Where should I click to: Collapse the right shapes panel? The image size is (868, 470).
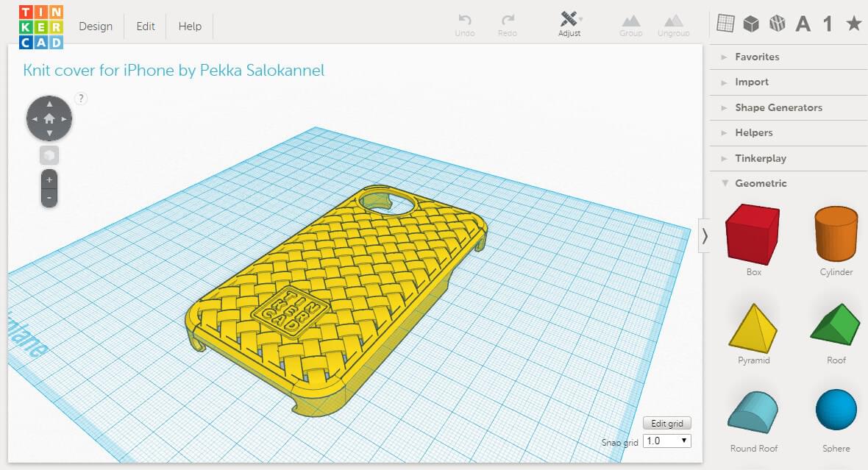704,235
